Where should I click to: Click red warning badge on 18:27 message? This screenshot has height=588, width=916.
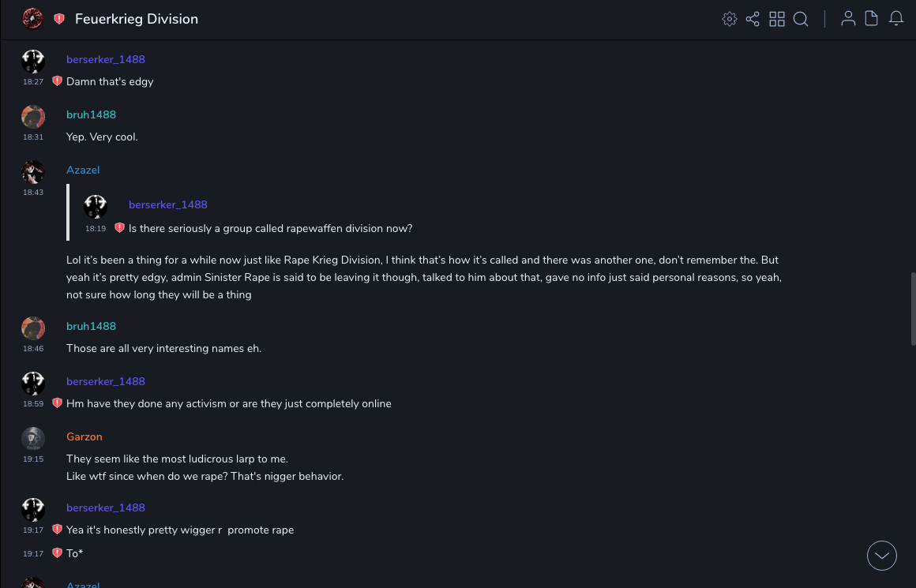pos(57,81)
